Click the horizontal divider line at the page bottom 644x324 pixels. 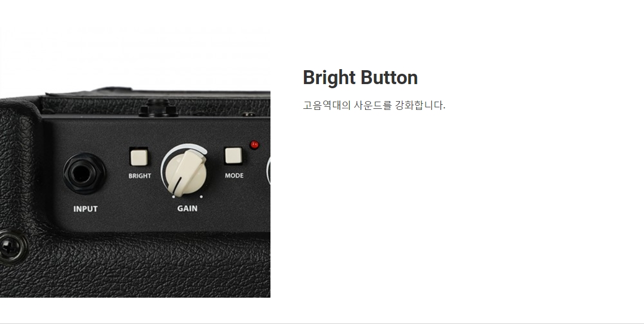click(322, 323)
